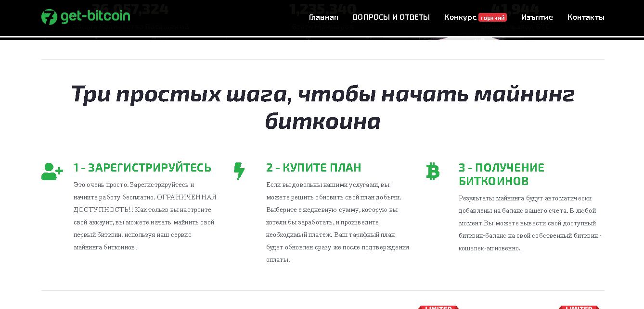Click the '3 - ПОЛУЧЕНИЕ БИТКОИНОВ' heading link
Viewport: 644px width, 309px height.
tap(502, 173)
